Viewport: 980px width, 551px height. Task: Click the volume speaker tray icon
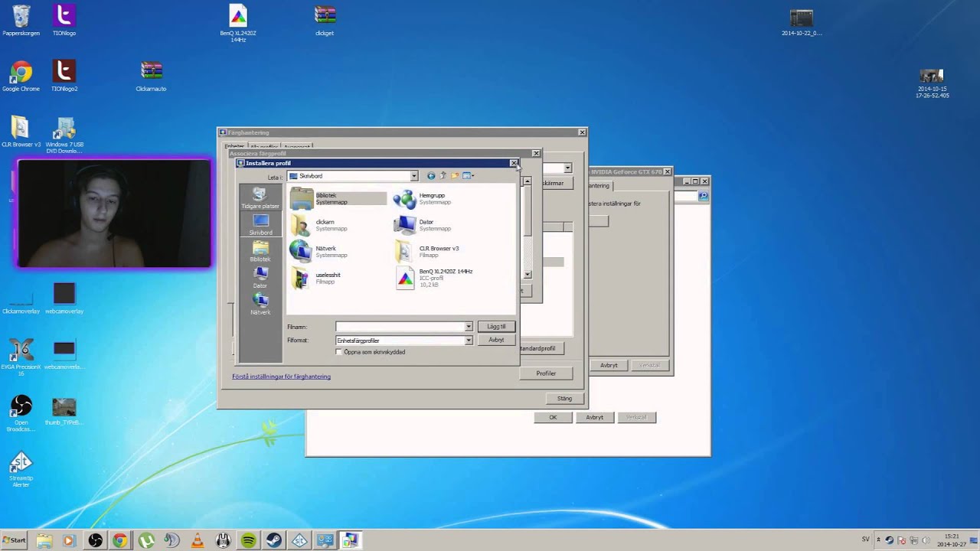(926, 540)
